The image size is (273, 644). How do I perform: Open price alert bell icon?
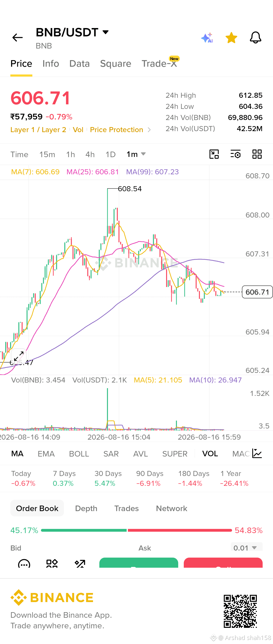(x=256, y=38)
